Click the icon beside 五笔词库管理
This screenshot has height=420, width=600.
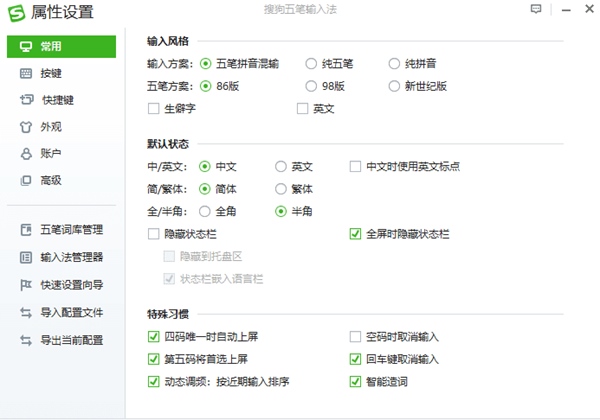[x=26, y=230]
